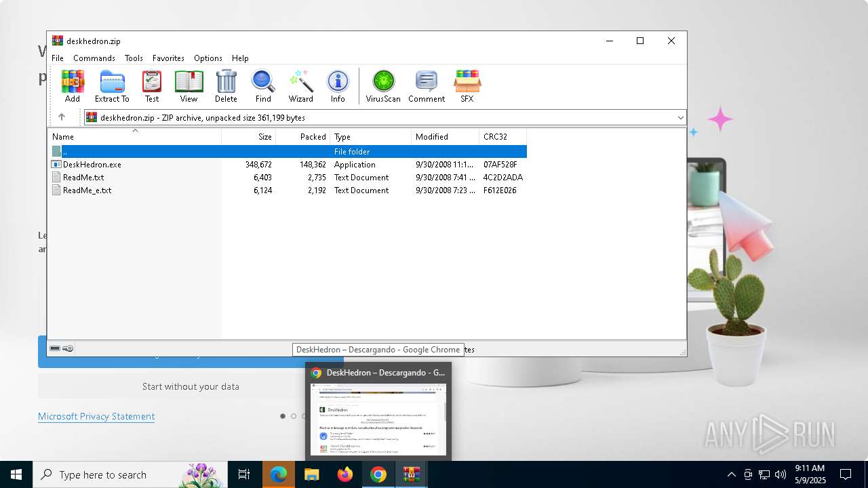Open File Explorer from taskbar
868x488 pixels.
(x=312, y=474)
